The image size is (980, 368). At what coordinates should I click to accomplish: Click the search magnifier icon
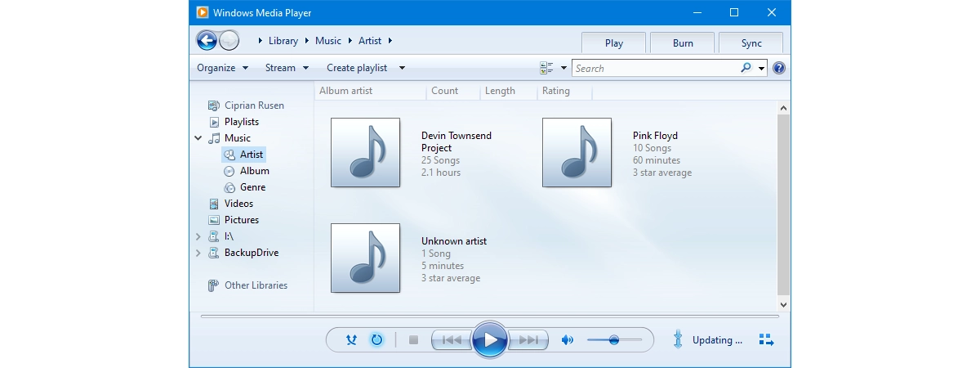tap(746, 68)
